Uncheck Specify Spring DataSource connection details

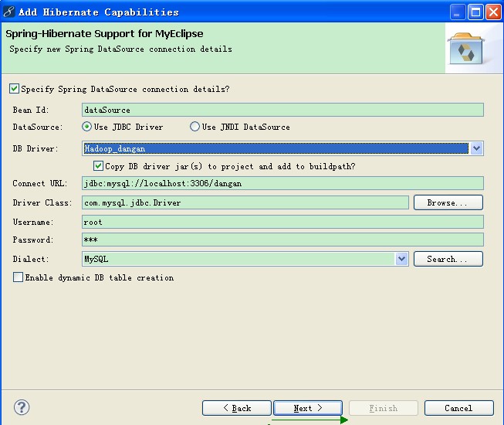[x=14, y=88]
